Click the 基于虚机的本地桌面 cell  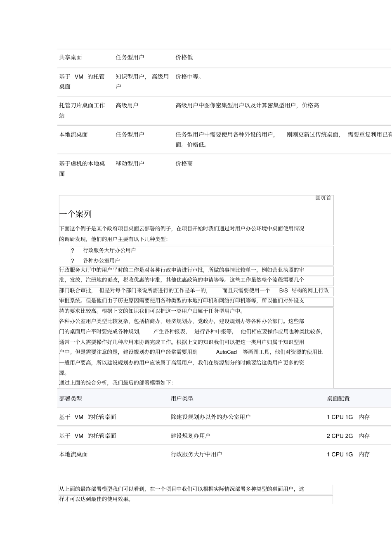point(82,168)
